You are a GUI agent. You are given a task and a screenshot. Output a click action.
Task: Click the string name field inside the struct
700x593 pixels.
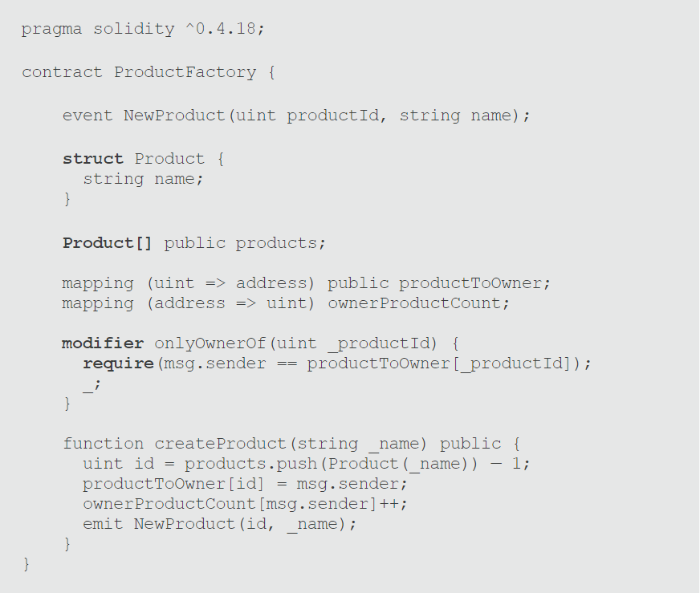[143, 179]
